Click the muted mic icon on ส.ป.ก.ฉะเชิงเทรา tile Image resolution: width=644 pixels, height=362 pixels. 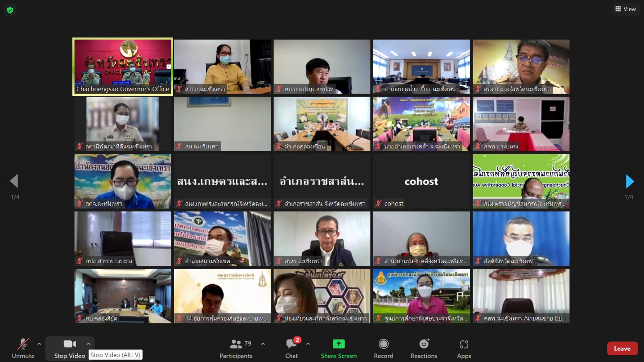point(179,89)
